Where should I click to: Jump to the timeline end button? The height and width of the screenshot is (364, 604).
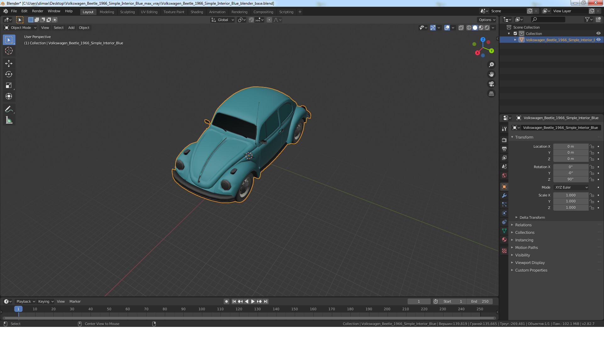266,301
